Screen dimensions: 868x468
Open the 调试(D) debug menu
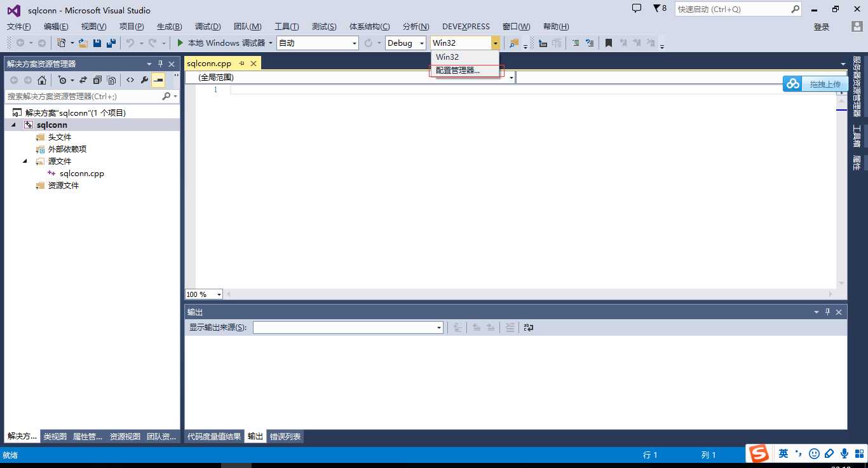coord(208,27)
